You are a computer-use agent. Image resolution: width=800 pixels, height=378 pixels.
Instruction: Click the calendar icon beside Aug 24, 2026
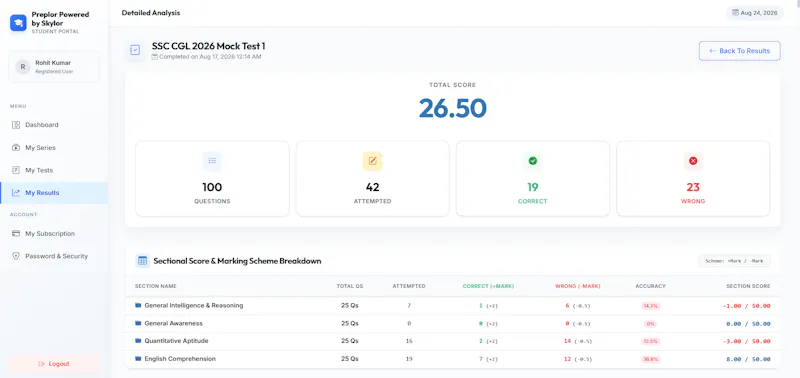735,13
